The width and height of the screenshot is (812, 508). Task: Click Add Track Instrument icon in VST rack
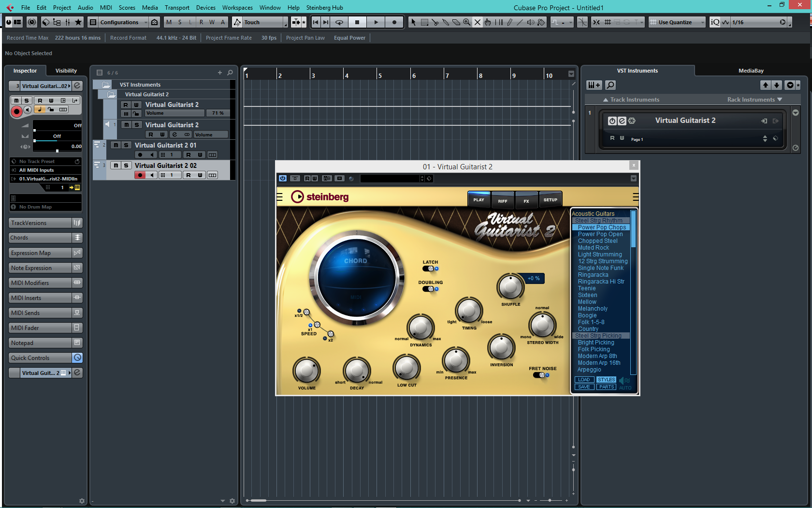pyautogui.click(x=594, y=85)
